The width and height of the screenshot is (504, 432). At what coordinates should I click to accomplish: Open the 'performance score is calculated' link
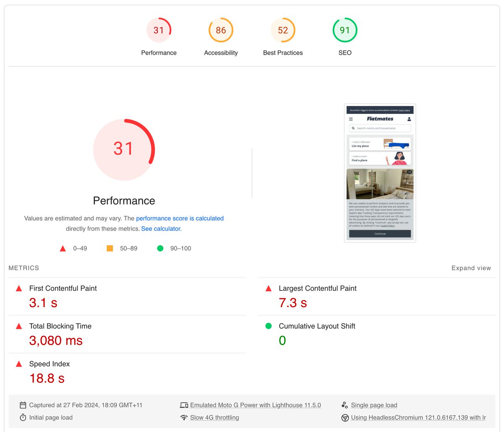click(180, 219)
